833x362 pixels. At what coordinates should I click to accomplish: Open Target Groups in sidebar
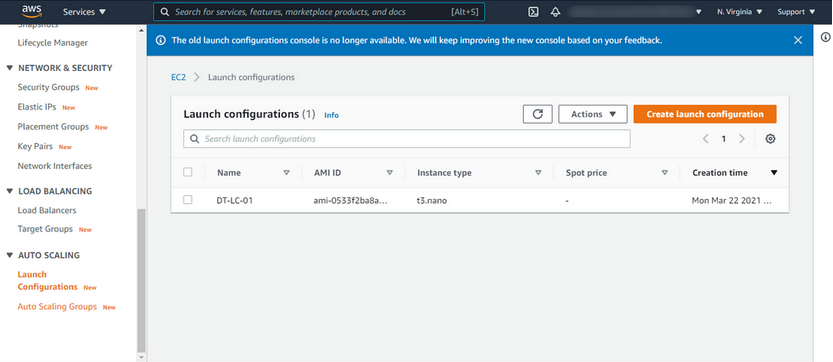pos(45,229)
